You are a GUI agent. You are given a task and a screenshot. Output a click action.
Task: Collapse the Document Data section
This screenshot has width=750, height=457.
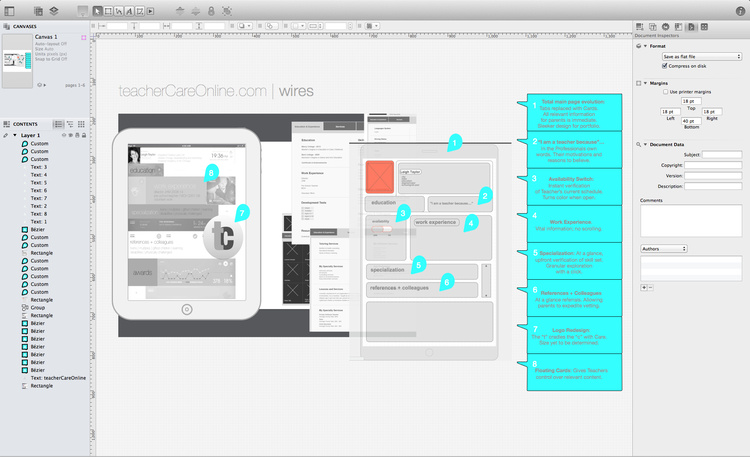[645, 144]
